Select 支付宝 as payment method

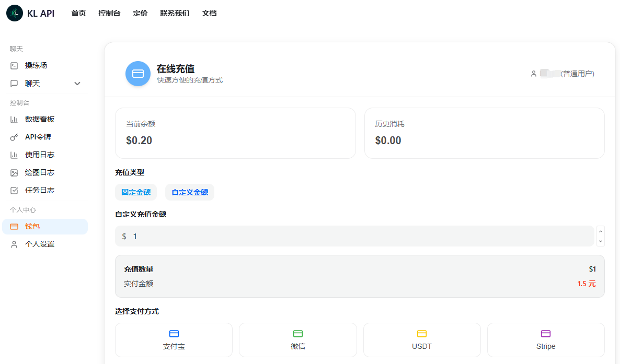coord(174,339)
